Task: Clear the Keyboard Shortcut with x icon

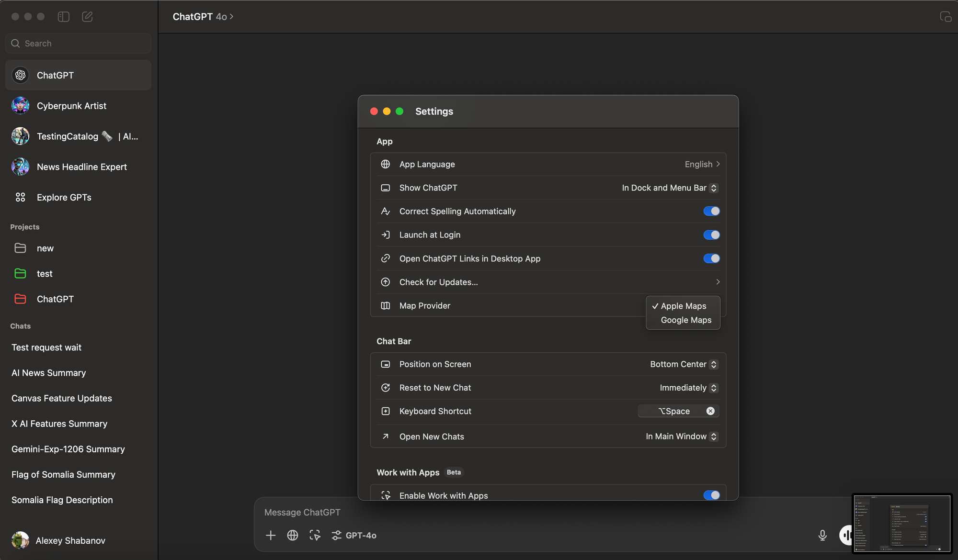Action: [710, 411]
